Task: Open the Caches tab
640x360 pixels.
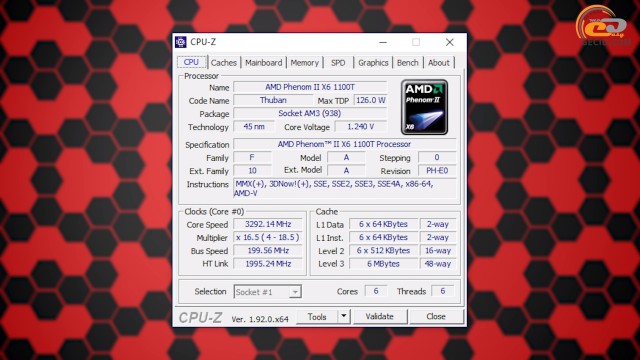Action: click(224, 62)
